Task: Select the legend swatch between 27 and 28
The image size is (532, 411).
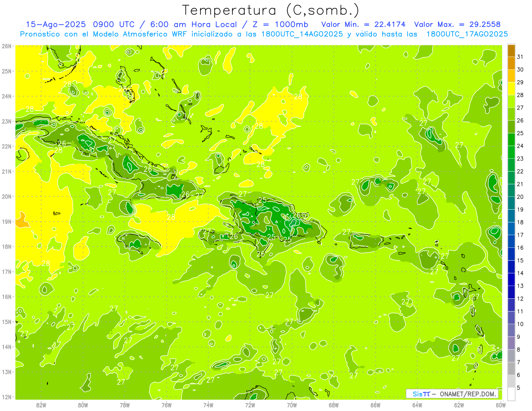Action: pos(511,101)
